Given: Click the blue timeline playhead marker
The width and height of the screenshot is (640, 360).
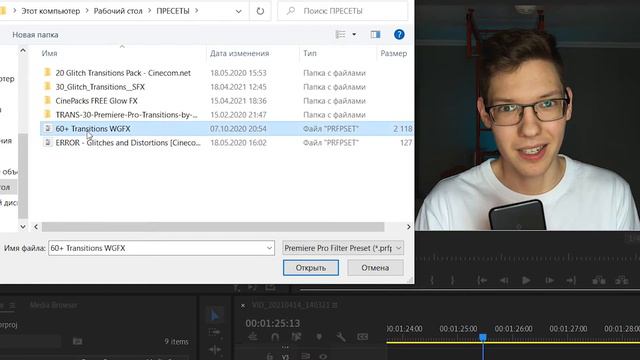Looking at the screenshot, I should [483, 337].
